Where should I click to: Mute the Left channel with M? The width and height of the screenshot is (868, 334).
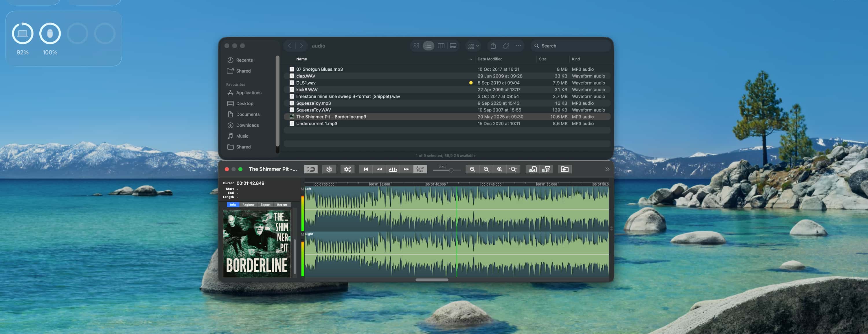(302, 189)
